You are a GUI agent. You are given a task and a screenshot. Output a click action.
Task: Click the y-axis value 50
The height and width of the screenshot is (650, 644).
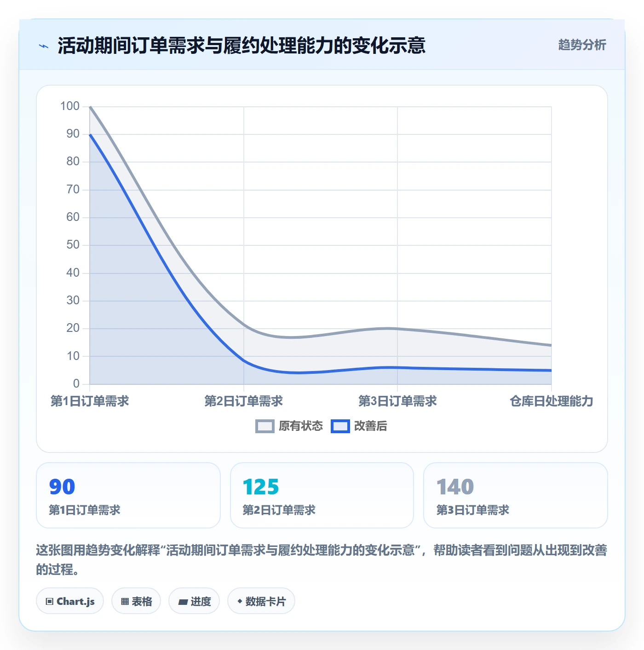(x=73, y=245)
